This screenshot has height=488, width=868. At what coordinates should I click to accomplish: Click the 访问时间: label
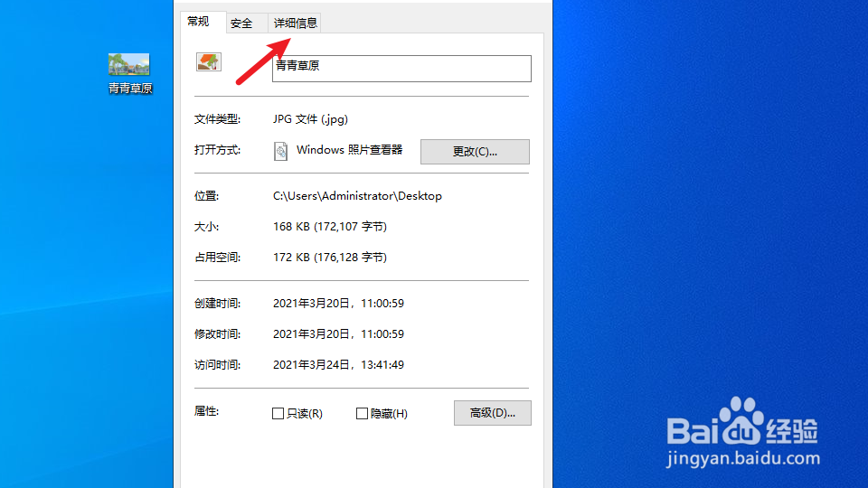click(x=218, y=364)
